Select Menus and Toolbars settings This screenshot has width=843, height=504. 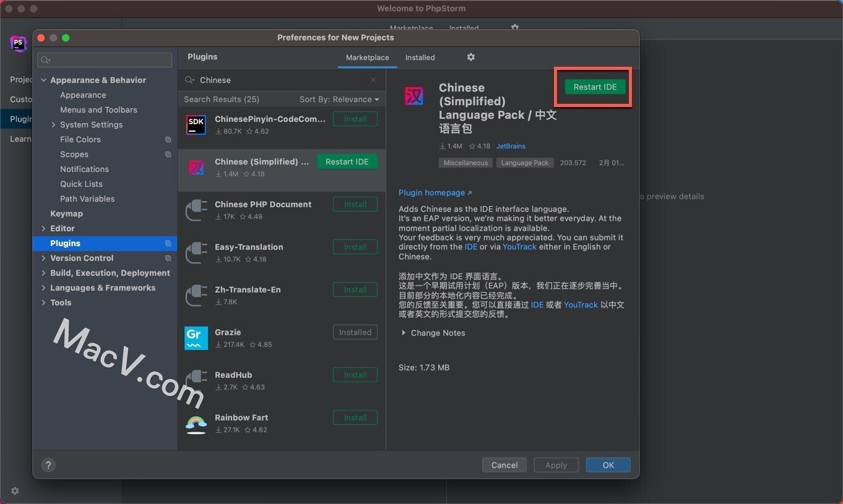(x=98, y=110)
